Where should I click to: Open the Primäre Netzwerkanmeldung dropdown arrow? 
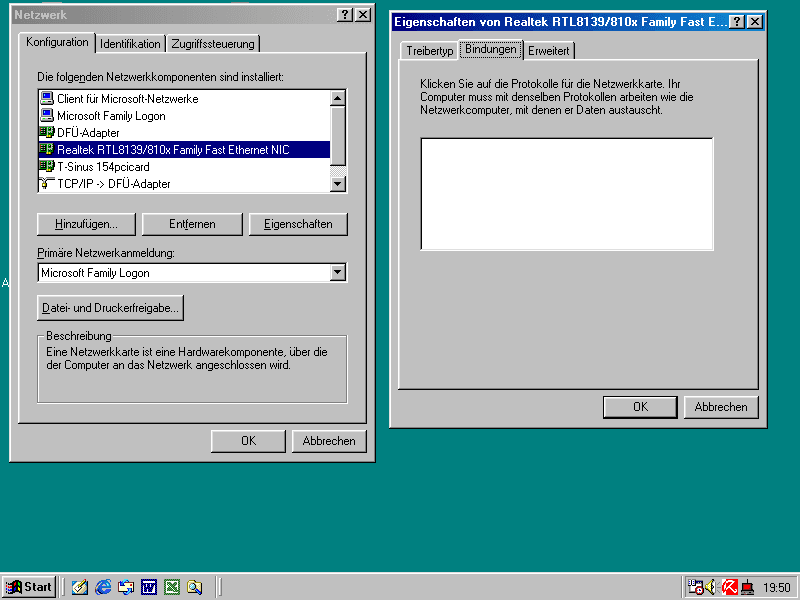(x=338, y=273)
